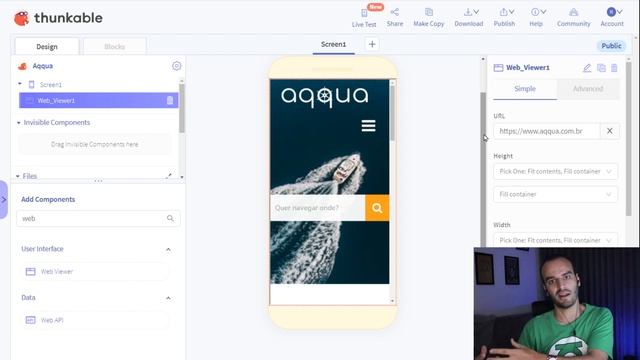Select the Web Viewer component
Viewport: 640px width, 360px height.
point(95,271)
